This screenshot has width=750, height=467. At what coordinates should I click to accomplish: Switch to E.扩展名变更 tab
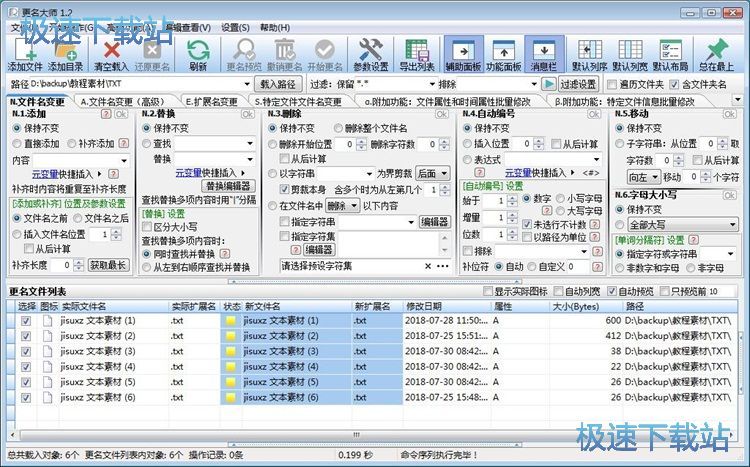211,101
